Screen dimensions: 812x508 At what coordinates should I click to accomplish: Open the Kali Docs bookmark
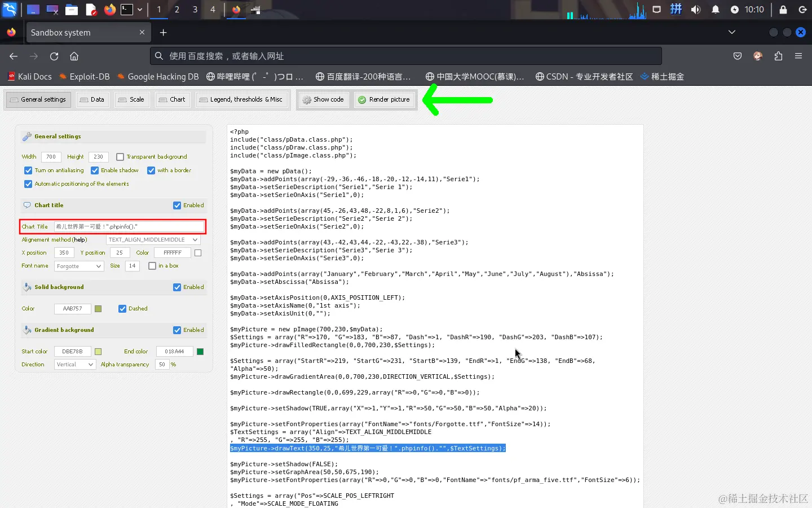point(30,77)
